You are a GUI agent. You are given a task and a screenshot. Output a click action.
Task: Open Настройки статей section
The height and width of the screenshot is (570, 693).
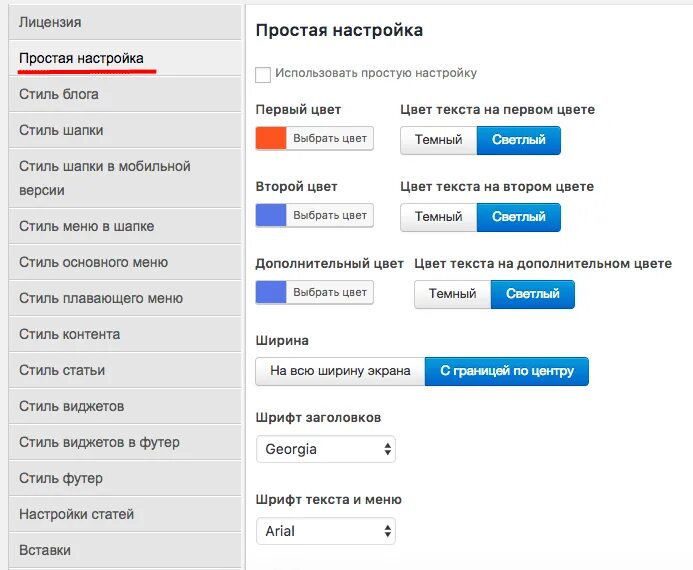pyautogui.click(x=125, y=514)
